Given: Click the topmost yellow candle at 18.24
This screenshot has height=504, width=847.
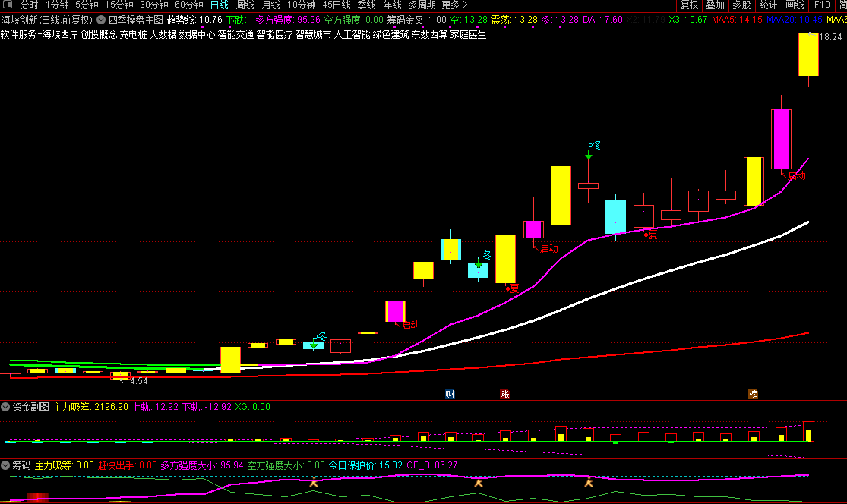Looking at the screenshot, I should pyautogui.click(x=809, y=54).
